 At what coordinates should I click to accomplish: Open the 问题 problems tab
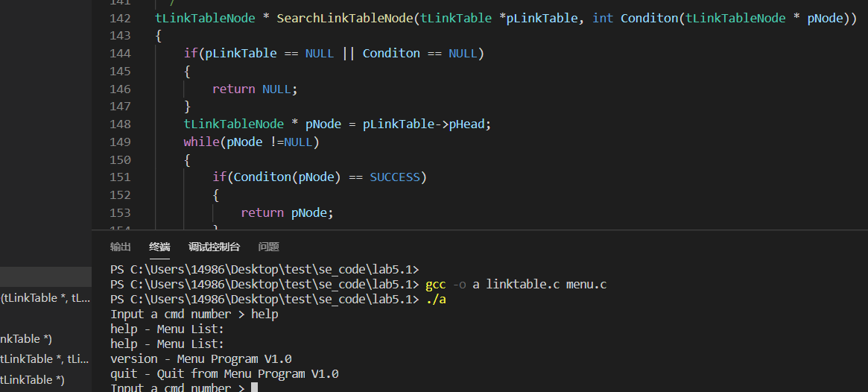[268, 247]
